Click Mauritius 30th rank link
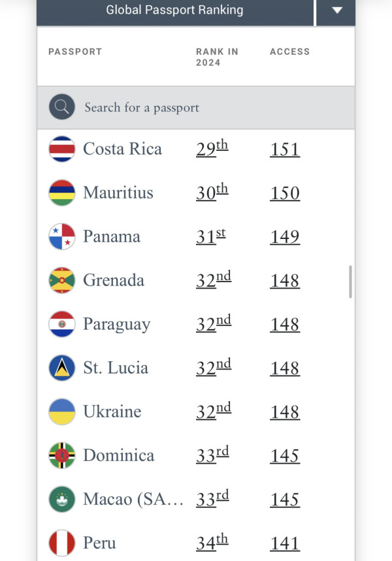Viewport: 392px width, 561px height. pos(212,193)
